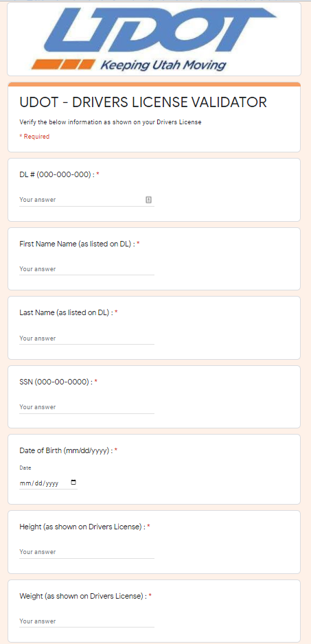
Task: Click the 'DL # (000-000-000)' question label
Action: click(57, 174)
